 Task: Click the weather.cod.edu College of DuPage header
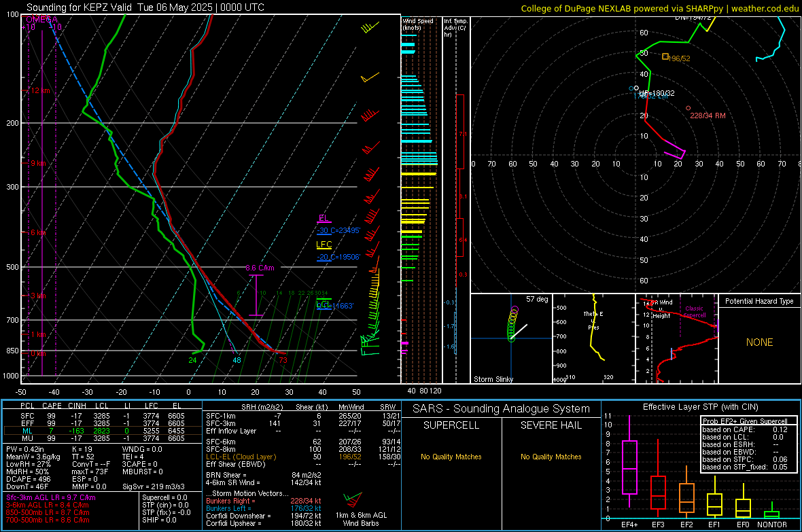(x=659, y=8)
